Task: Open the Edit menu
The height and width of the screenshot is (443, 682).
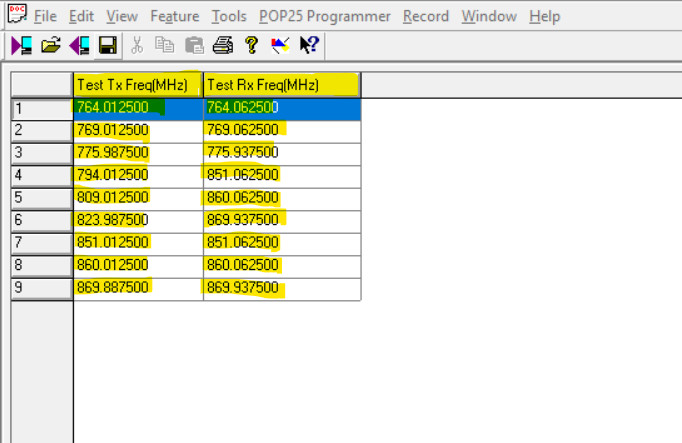Action: click(81, 17)
